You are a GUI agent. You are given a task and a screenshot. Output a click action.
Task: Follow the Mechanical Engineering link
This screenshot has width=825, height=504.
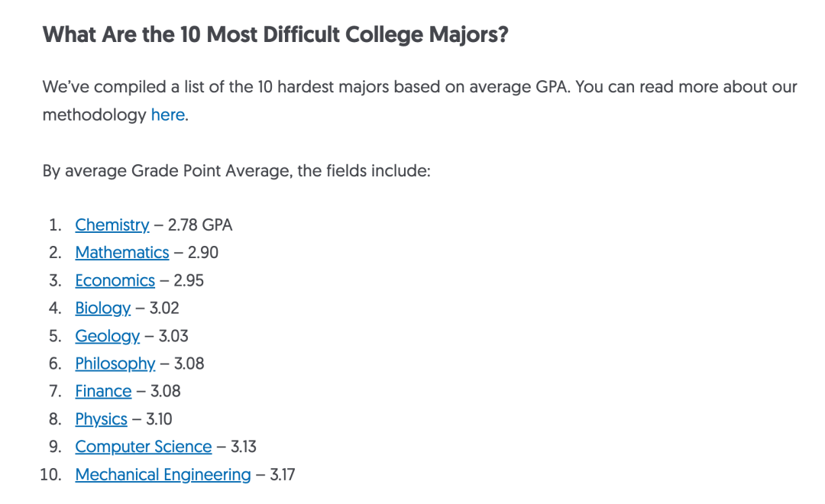(x=163, y=475)
